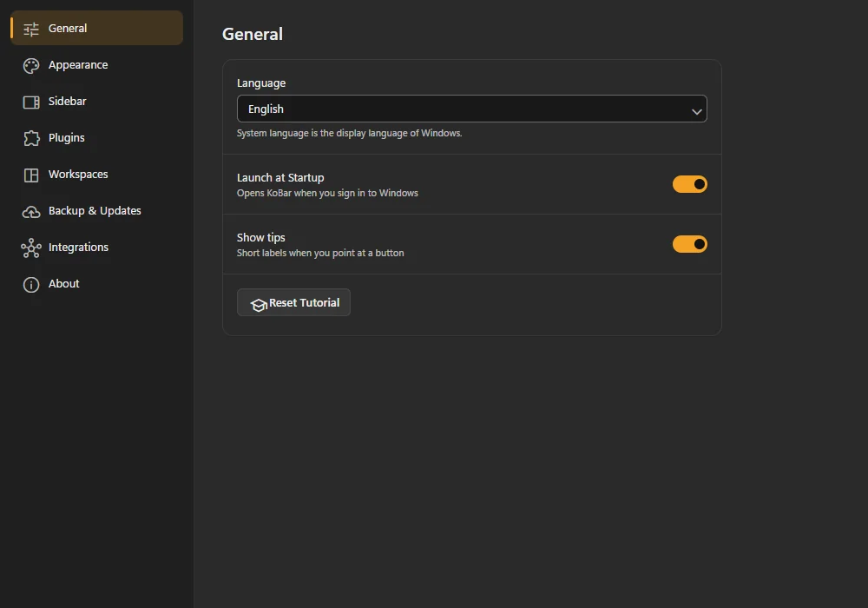Click the Integrations nodes icon

31,248
